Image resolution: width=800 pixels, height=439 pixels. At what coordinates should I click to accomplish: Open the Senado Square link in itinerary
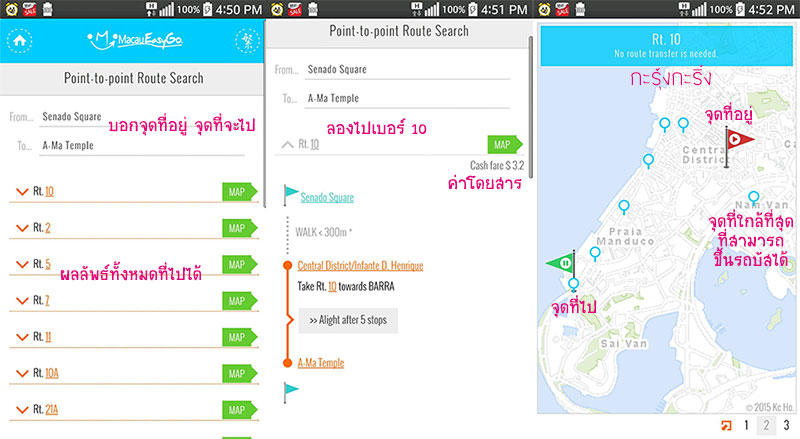click(327, 198)
